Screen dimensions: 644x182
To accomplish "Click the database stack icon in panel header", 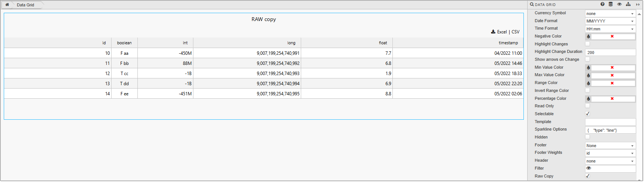I will point(611,5).
